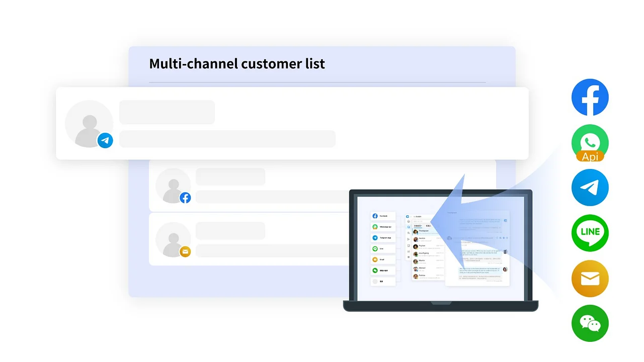Screen dimensions: 644x362
Task: Select the large Telegram channel icon
Action: click(x=590, y=188)
